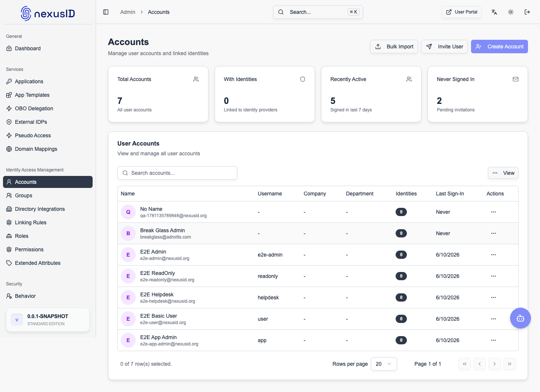Click the language translate icon

494,12
